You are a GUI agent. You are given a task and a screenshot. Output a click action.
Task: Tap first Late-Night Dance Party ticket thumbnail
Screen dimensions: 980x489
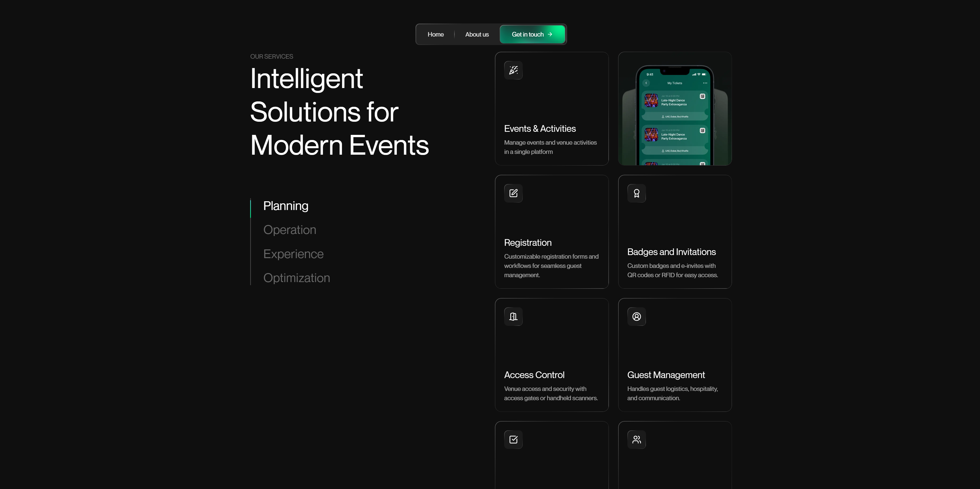point(651,100)
